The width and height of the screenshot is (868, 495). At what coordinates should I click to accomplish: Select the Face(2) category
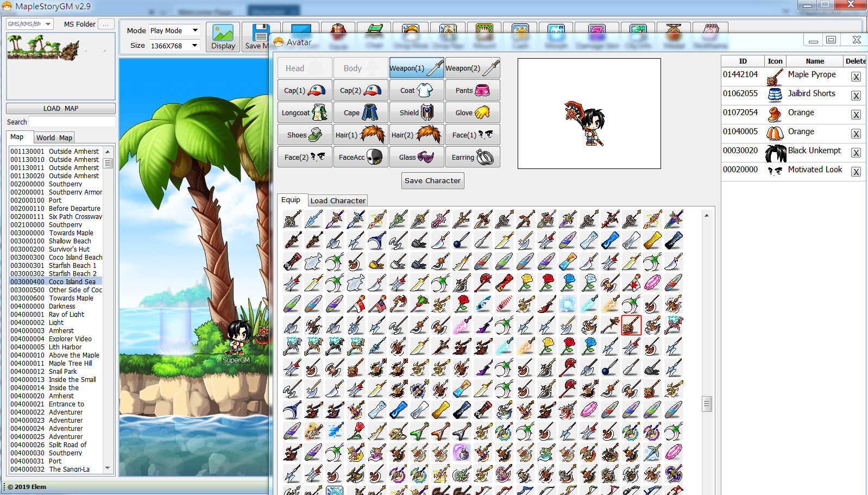(x=305, y=157)
